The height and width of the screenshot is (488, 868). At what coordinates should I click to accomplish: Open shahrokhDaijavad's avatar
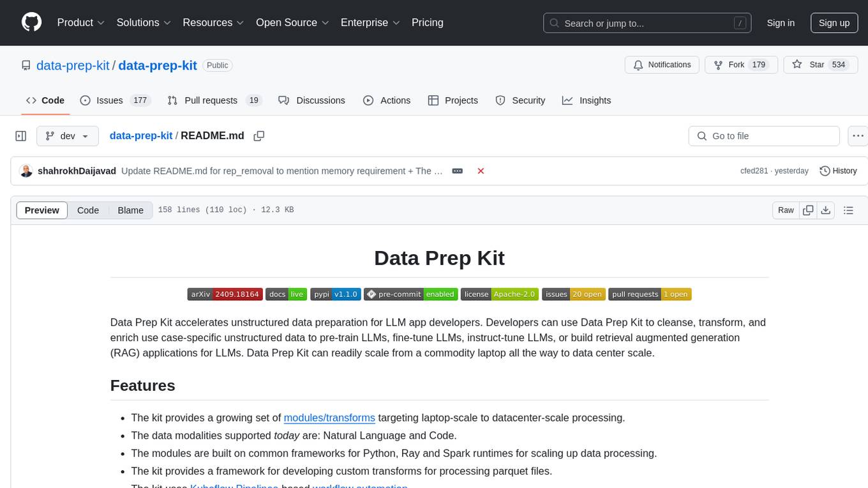(26, 171)
